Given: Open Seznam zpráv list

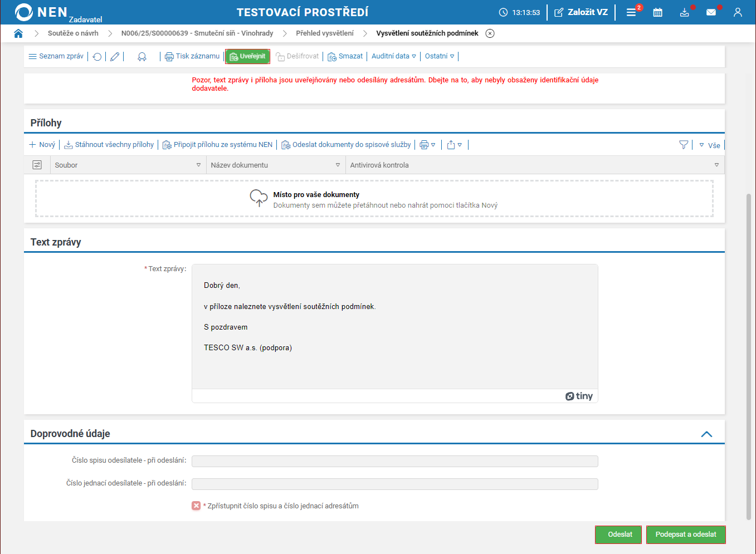Looking at the screenshot, I should click(56, 56).
